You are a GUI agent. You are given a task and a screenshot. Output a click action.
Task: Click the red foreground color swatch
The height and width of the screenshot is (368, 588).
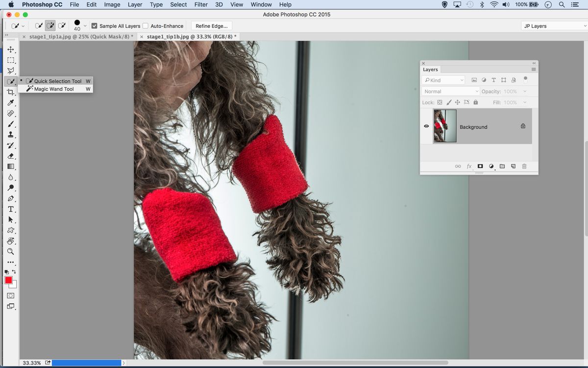7,280
